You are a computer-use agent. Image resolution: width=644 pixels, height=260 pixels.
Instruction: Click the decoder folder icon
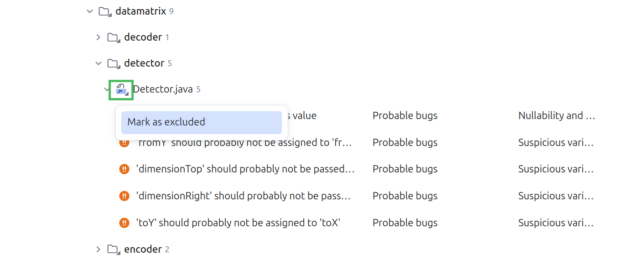click(113, 37)
